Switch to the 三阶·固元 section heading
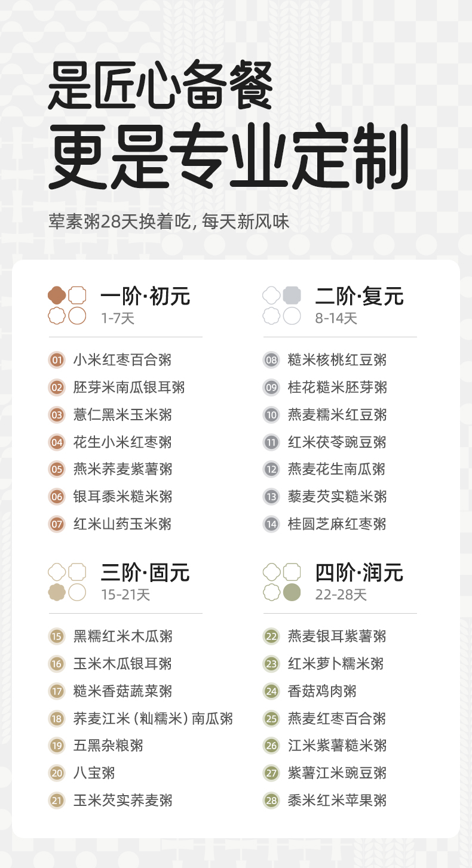 (145, 573)
